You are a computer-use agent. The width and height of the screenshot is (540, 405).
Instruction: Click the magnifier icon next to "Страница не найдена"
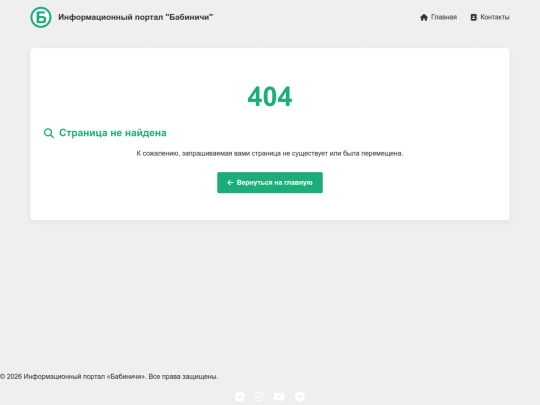[x=49, y=133]
